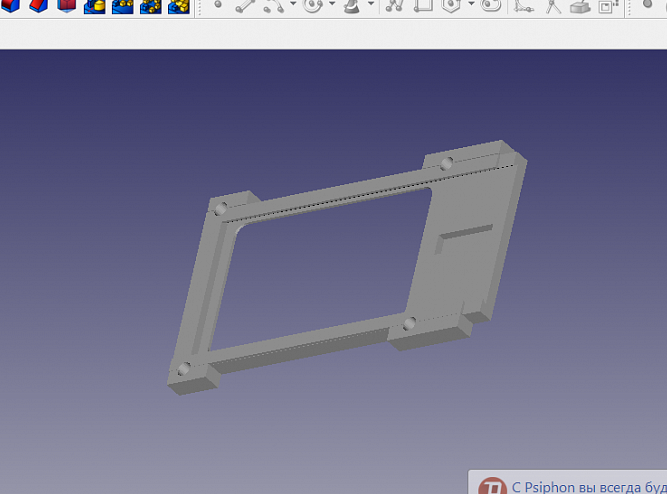The image size is (667, 494).
Task: Select the Create Slot sketch tool
Action: tap(491, 5)
